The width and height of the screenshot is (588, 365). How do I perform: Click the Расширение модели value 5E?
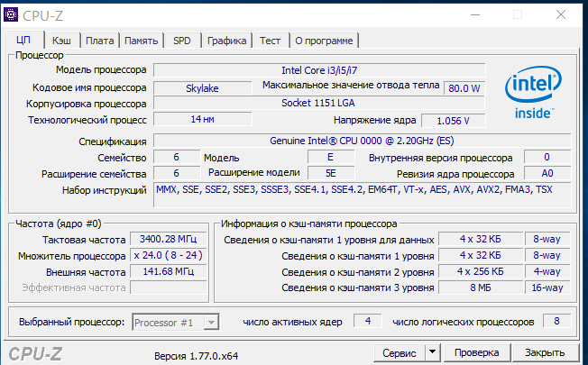330,173
